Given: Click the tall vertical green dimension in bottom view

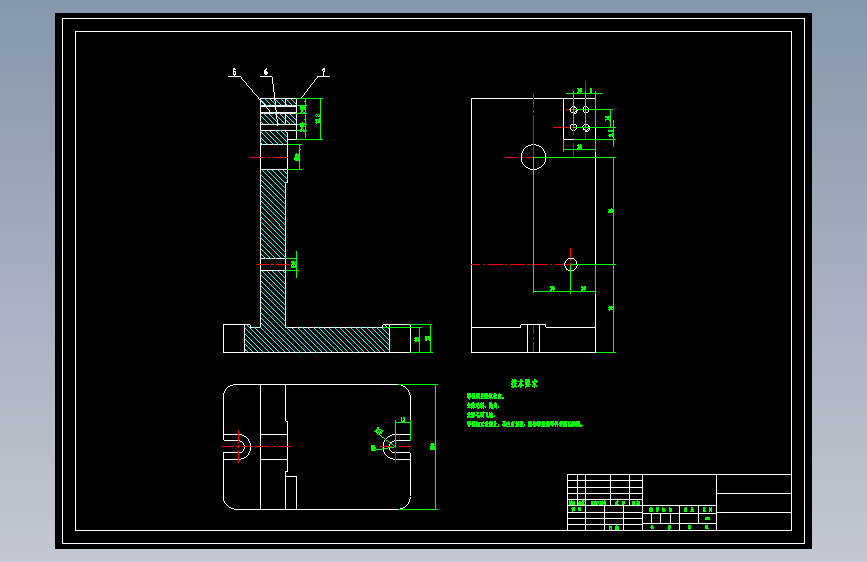Looking at the screenshot, I should pos(435,446).
